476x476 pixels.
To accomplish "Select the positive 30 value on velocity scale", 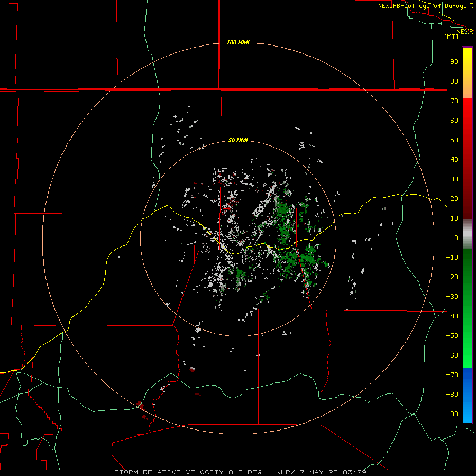I will click(454, 179).
